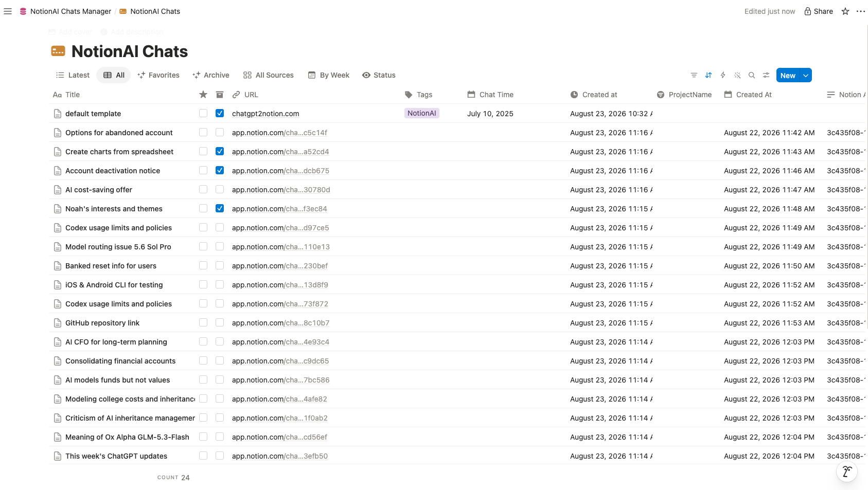The height and width of the screenshot is (490, 868).
Task: Open URL ending in c5c14f
Action: click(279, 133)
